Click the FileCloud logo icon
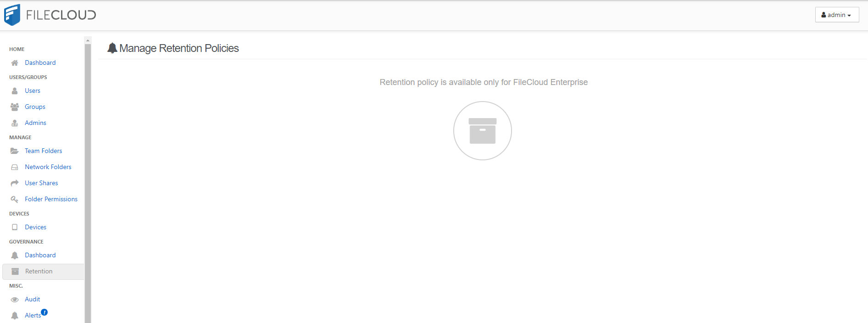868x323 pixels. tap(12, 15)
